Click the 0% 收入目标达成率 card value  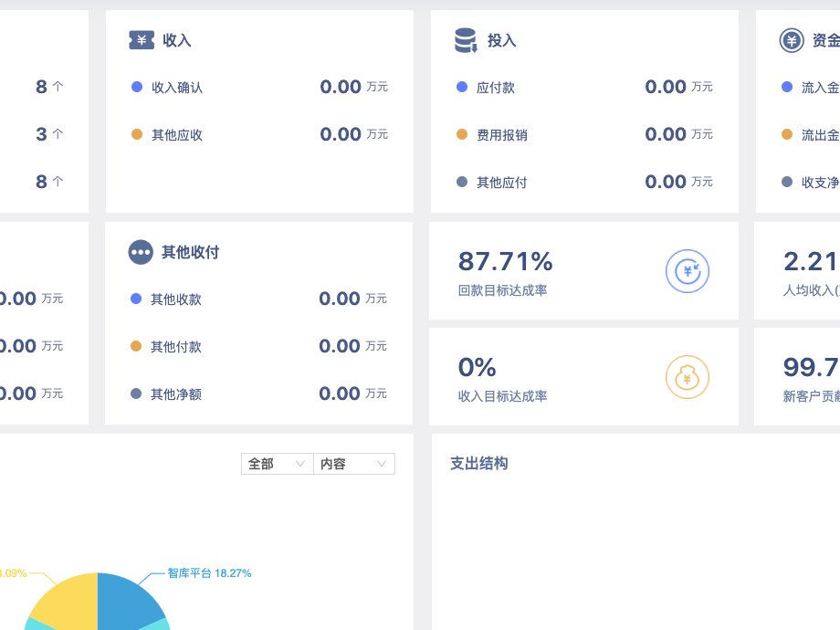477,368
